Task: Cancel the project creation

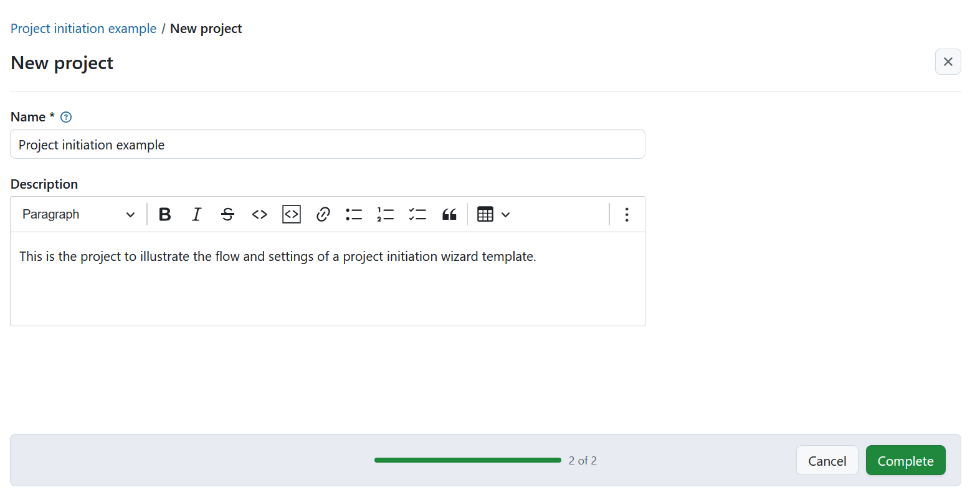Action: 827,460
